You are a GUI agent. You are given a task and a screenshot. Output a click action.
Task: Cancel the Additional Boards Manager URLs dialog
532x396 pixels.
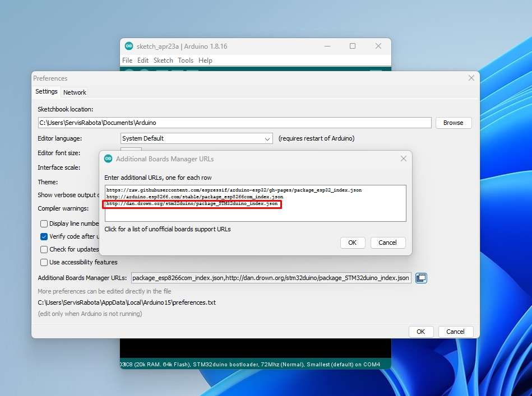[x=387, y=243]
